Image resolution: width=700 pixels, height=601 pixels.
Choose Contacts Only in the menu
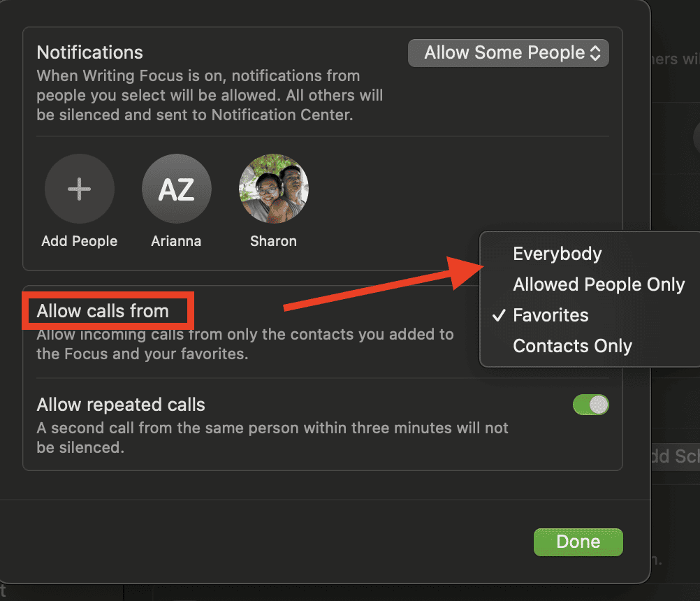pos(572,346)
